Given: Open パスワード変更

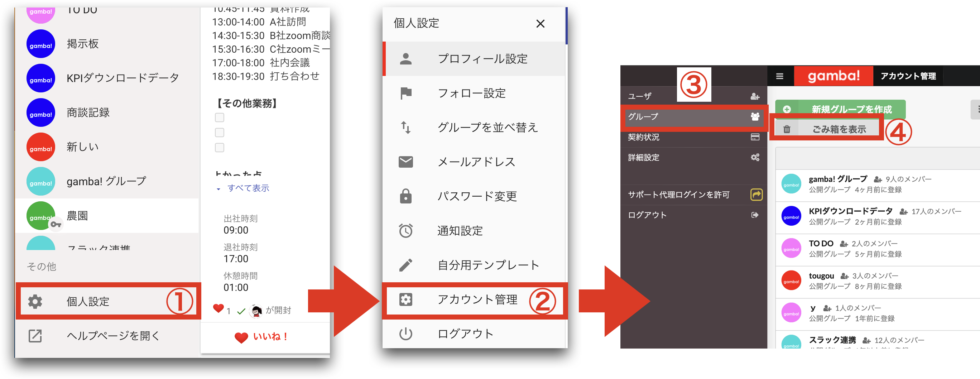Looking at the screenshot, I should point(474,196).
